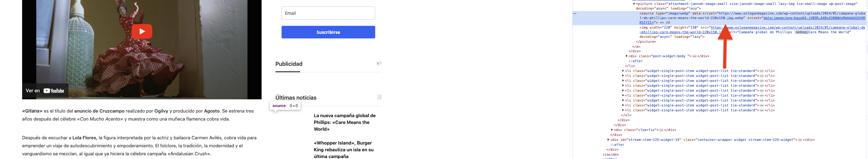Click ellipsis badge inside clearfix div
The width and height of the screenshot is (868, 159).
click(x=661, y=130)
